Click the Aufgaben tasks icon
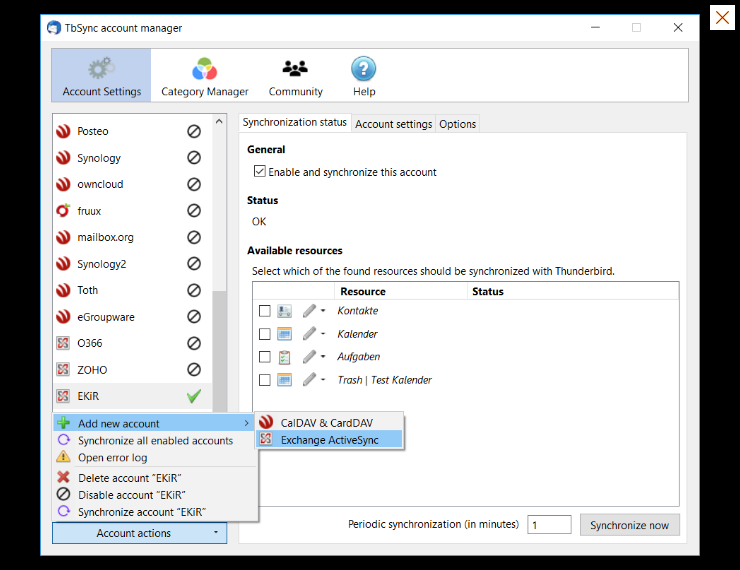The height and width of the screenshot is (570, 740). pyautogui.click(x=284, y=357)
